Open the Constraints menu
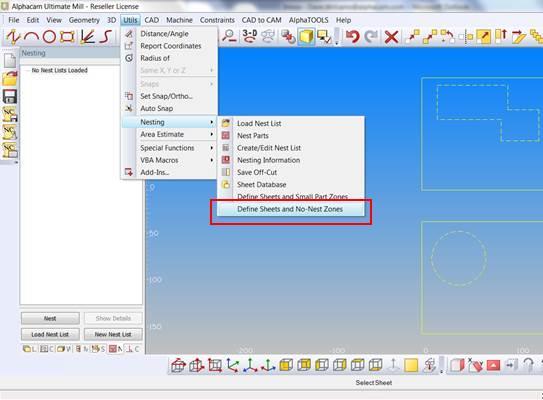This screenshot has width=543, height=400. pyautogui.click(x=217, y=20)
